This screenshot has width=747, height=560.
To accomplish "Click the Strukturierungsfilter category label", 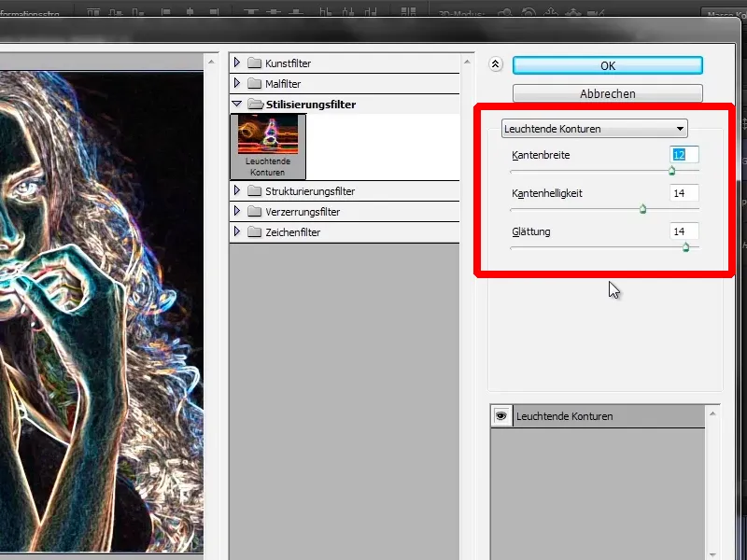I will pyautogui.click(x=310, y=191).
